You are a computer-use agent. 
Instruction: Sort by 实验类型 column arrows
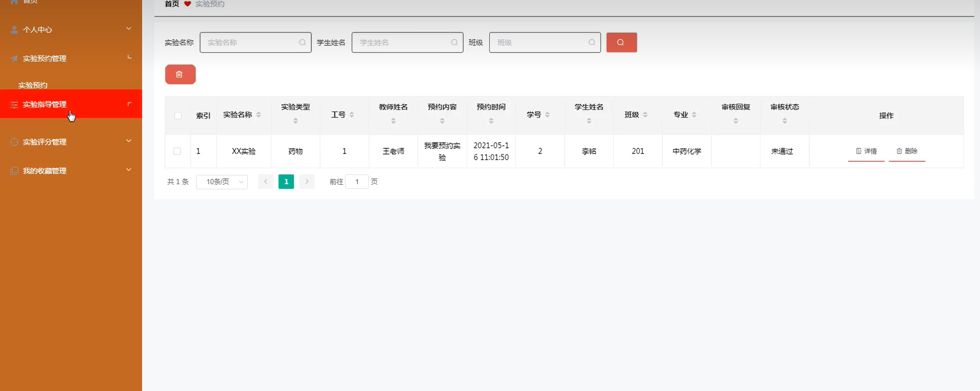click(295, 121)
